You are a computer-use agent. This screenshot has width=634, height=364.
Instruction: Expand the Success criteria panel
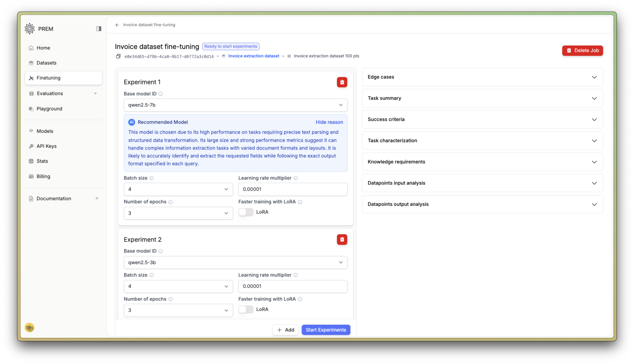tap(482, 119)
